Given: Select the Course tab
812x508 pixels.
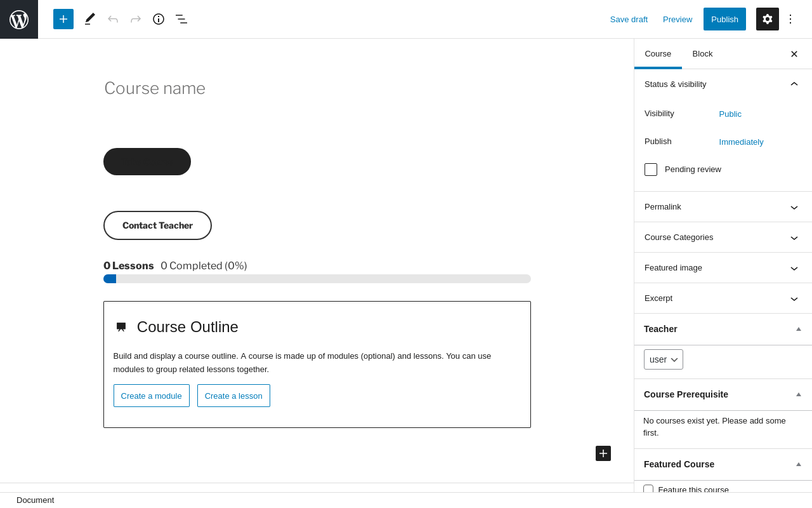Looking at the screenshot, I should coord(658,54).
